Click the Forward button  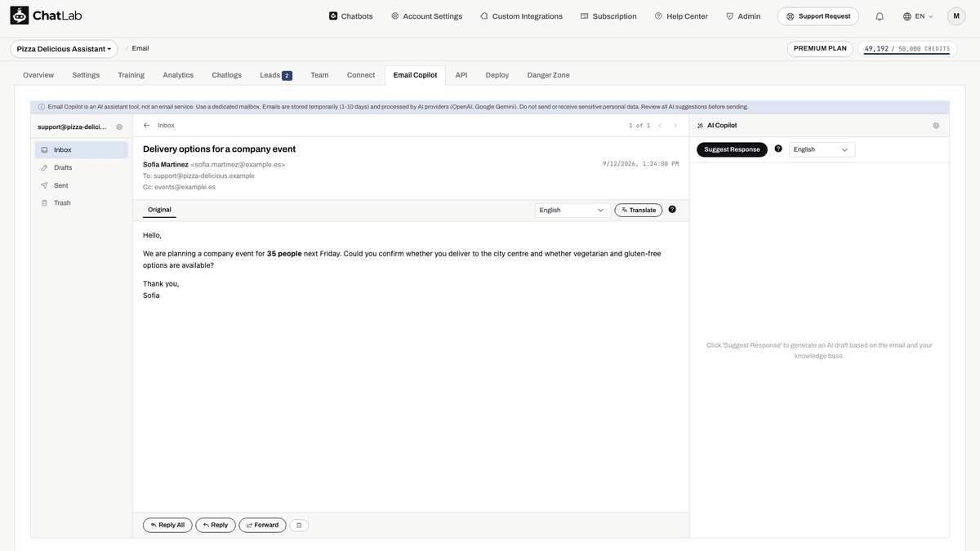pyautogui.click(x=262, y=525)
